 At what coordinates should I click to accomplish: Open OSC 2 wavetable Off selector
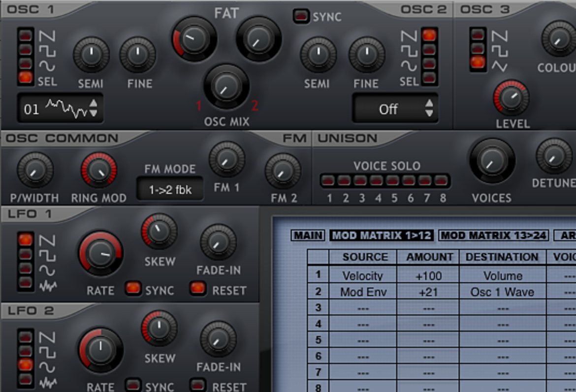point(395,108)
